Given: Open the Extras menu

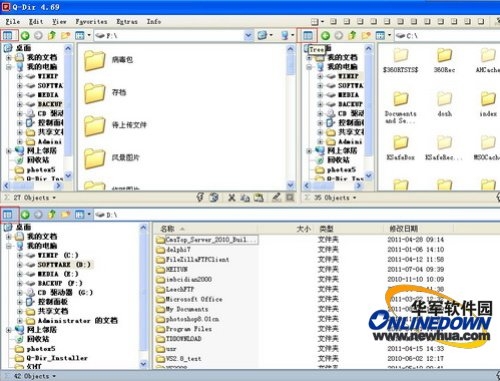Looking at the screenshot, I should point(127,22).
